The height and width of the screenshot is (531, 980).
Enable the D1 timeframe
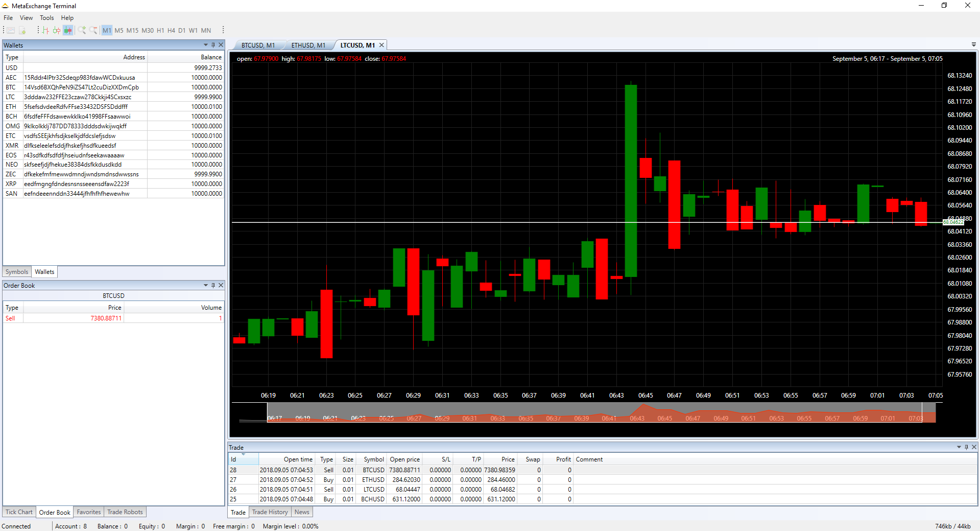click(182, 31)
